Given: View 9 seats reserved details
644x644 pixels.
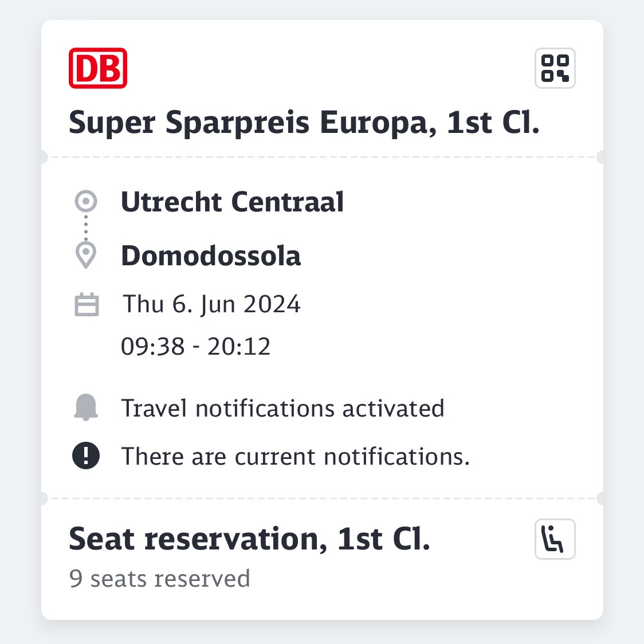Looking at the screenshot, I should coord(159,579).
